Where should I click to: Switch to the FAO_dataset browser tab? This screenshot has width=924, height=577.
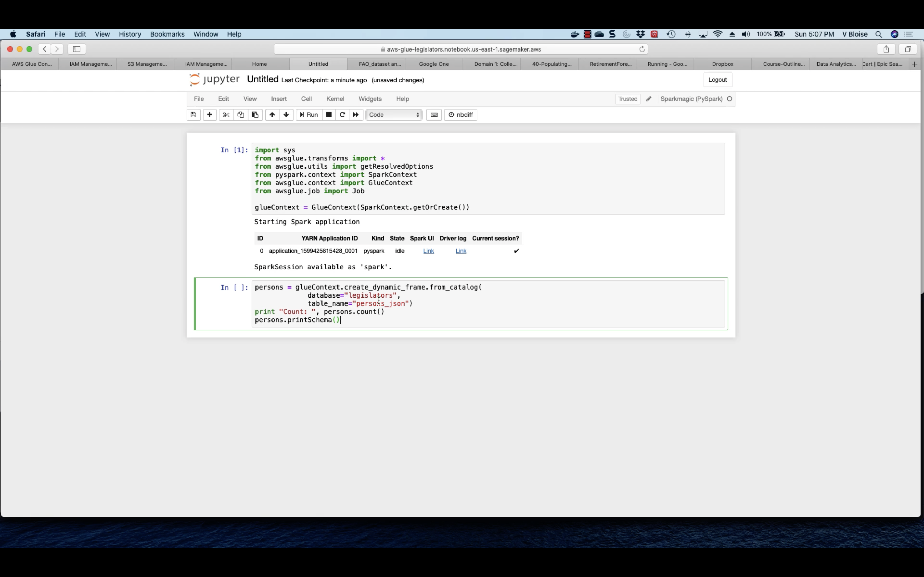(x=379, y=64)
